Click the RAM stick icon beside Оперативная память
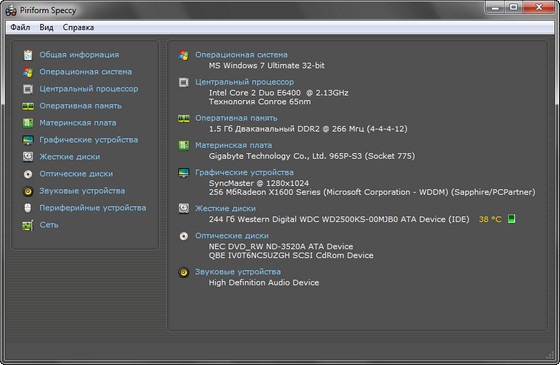The height and width of the screenshot is (365, 560). [x=28, y=106]
